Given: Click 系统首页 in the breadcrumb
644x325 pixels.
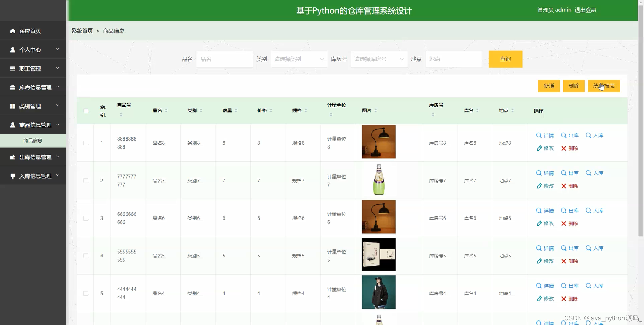Looking at the screenshot, I should click(82, 31).
